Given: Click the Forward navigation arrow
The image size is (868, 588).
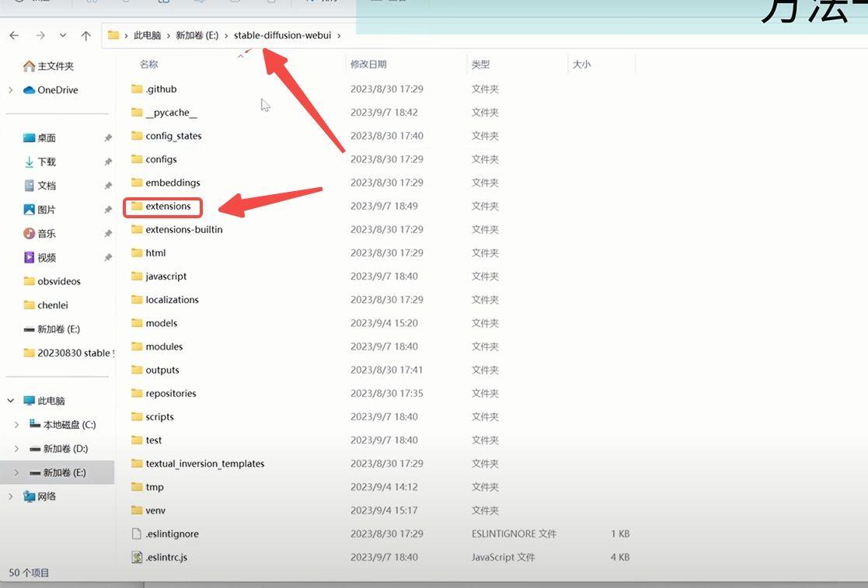Looking at the screenshot, I should pyautogui.click(x=40, y=36).
